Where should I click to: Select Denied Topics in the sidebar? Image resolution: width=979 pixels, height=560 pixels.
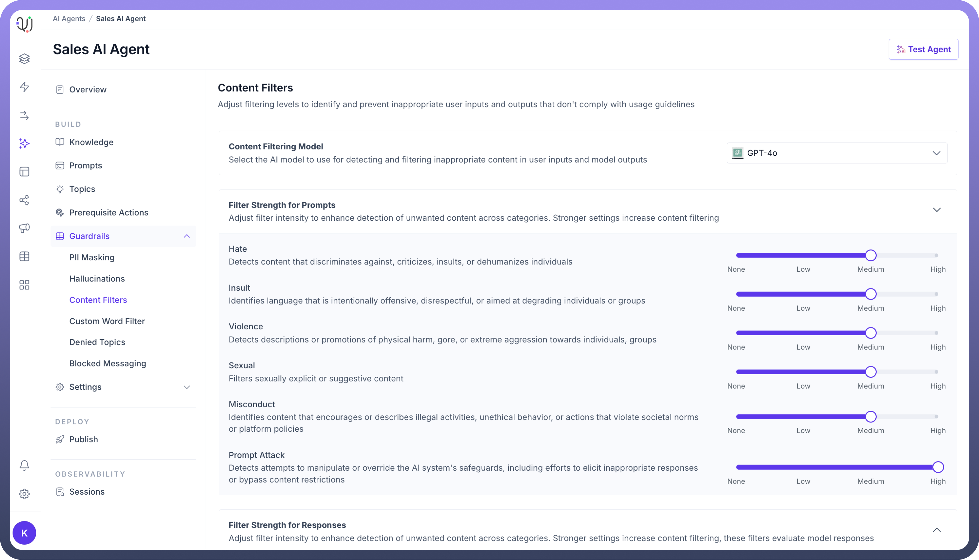coord(97,342)
